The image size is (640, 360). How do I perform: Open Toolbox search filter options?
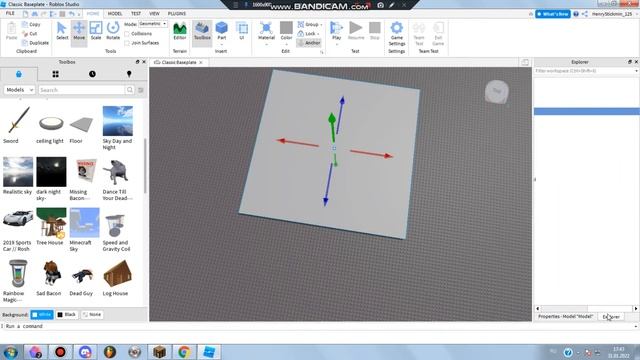(141, 90)
